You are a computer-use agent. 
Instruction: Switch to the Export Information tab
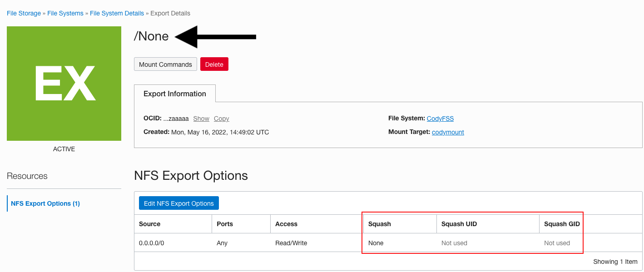(175, 94)
